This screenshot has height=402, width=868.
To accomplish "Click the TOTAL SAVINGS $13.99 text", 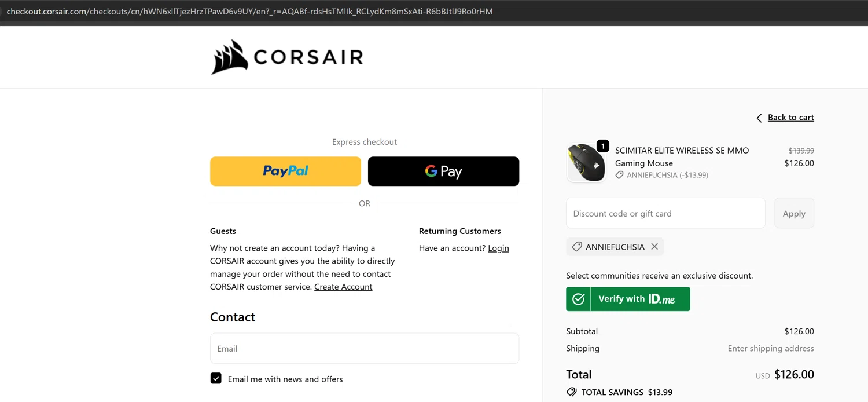I will tap(627, 392).
